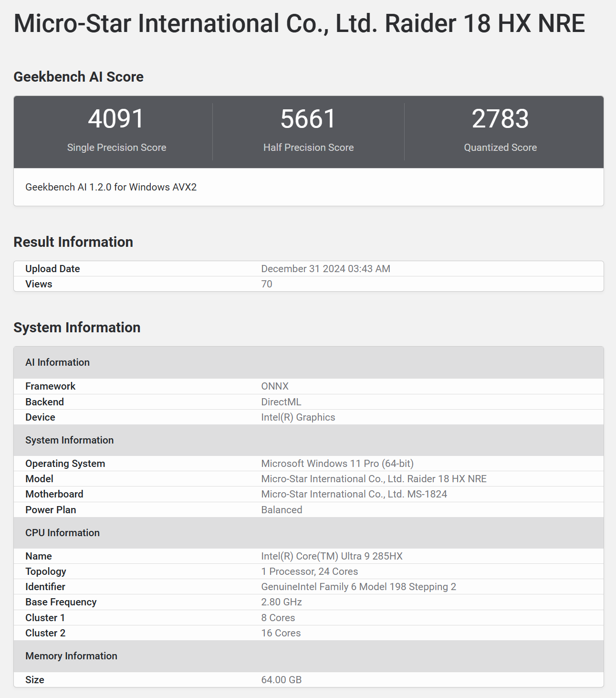Click the upload date December 31 2024 value

[x=325, y=269]
